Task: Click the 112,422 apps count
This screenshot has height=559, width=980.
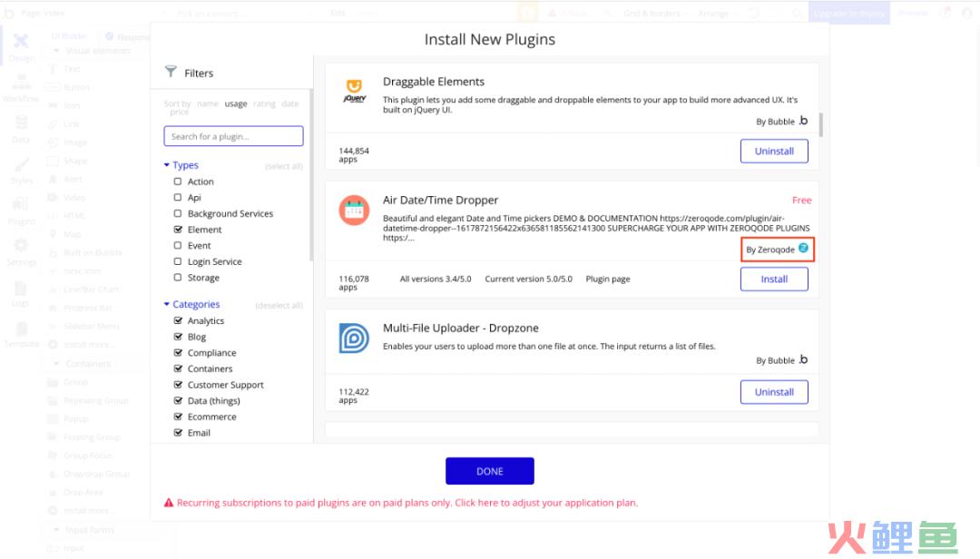Action: coord(354,396)
